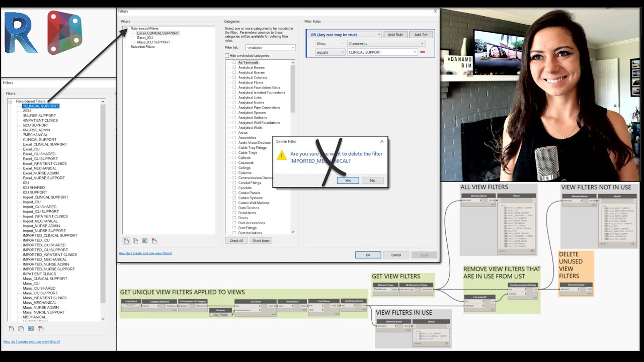The width and height of the screenshot is (644, 362).
Task: Select IMPORTED_MECHANICAL filter in list
Action: pos(45,259)
